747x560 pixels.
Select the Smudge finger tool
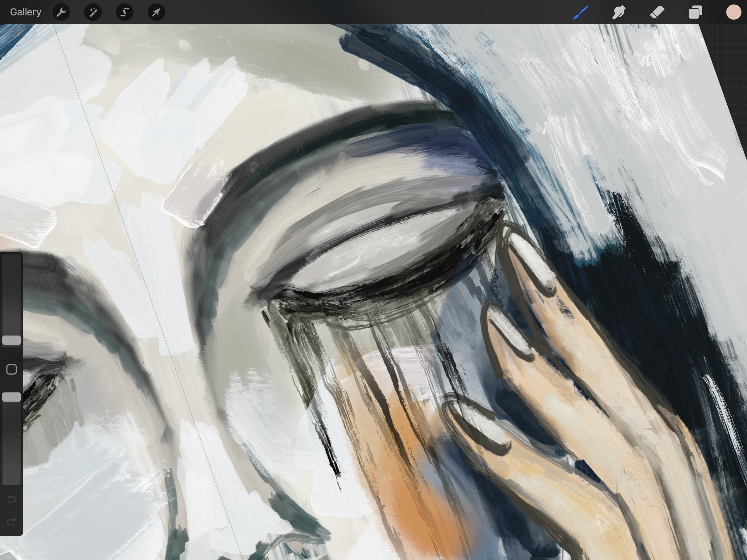[x=619, y=12]
